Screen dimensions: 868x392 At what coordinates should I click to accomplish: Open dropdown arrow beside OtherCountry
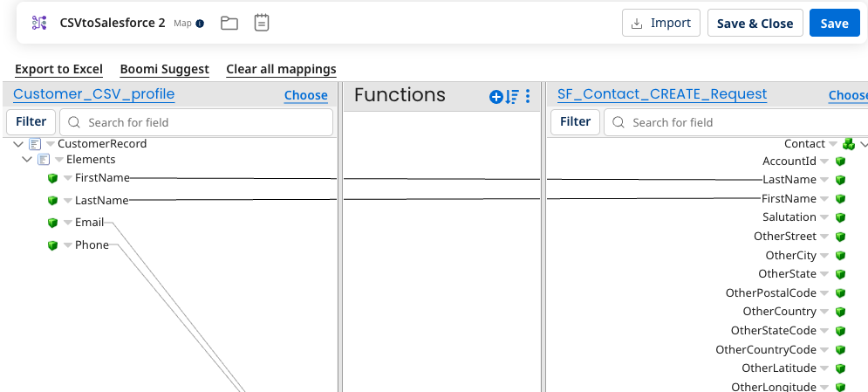[x=824, y=313]
